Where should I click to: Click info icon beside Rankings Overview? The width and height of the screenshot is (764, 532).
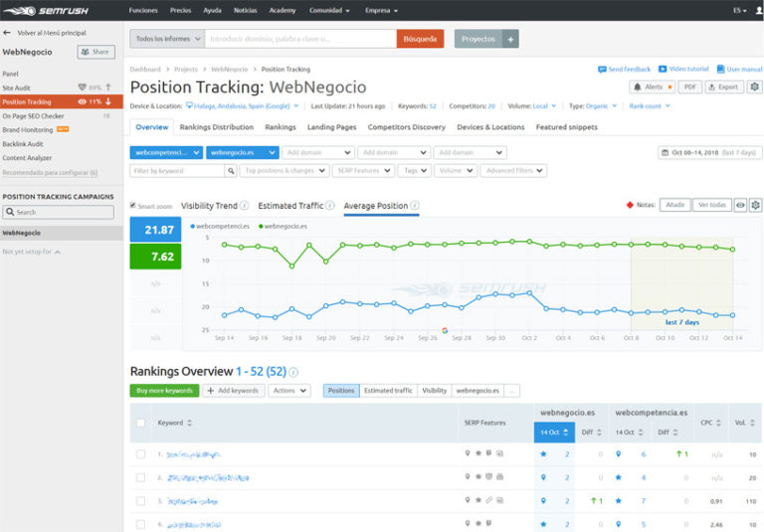pos(293,372)
